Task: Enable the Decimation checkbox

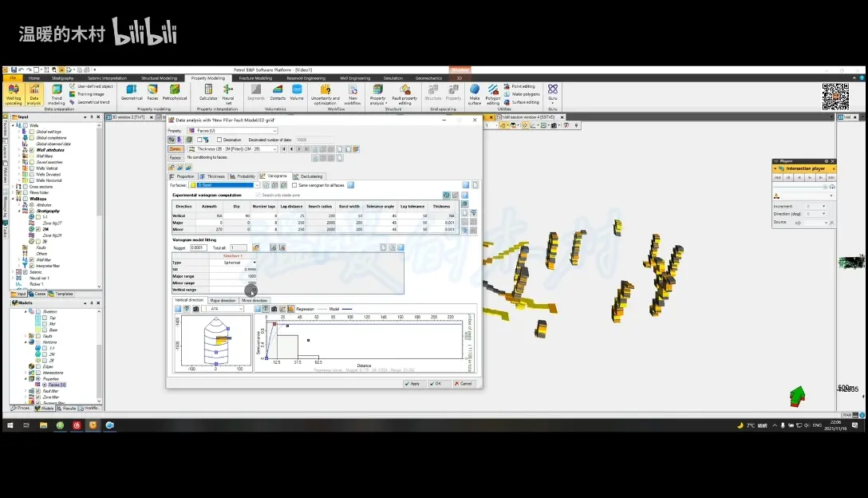Action: pyautogui.click(x=218, y=140)
